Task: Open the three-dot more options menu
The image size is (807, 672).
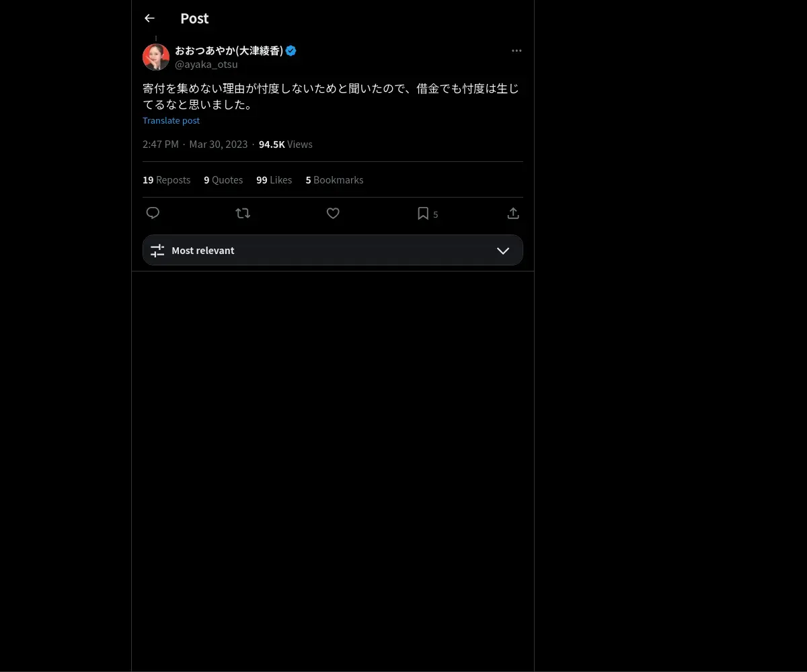Action: click(516, 50)
